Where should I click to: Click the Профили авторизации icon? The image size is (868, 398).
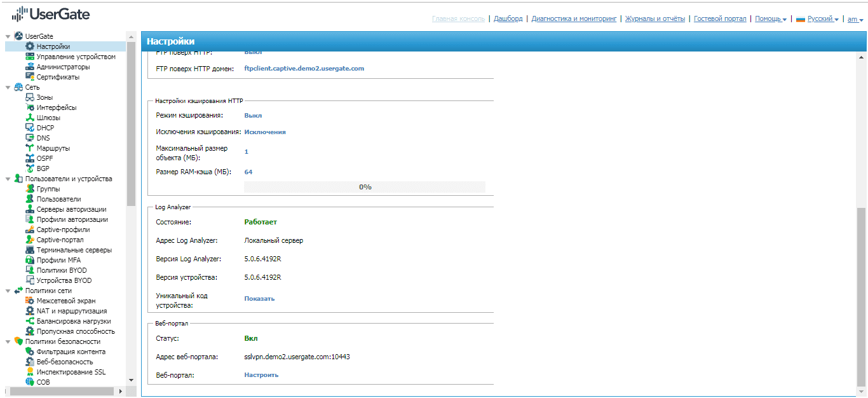30,219
